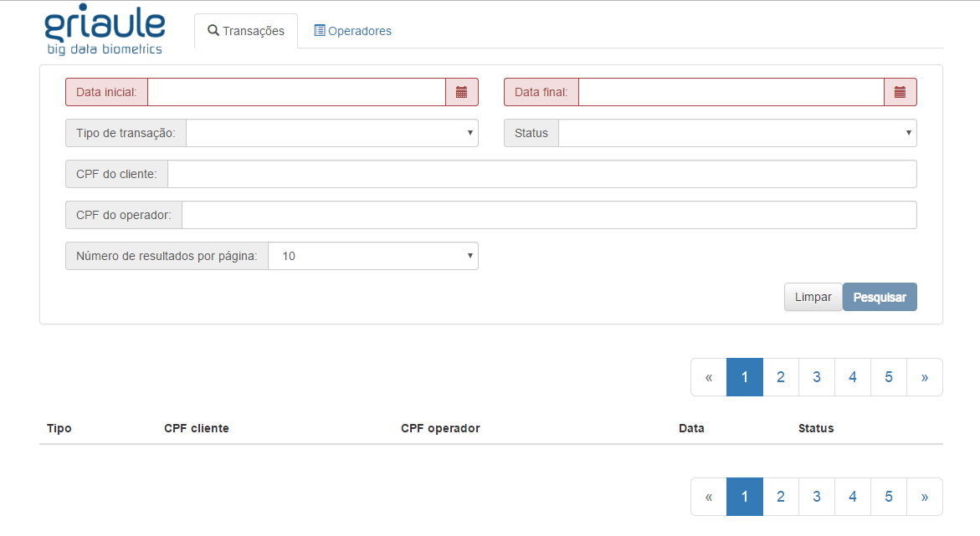Viewport: 980px width, 536px height.
Task: Click the Data final field label
Action: point(541,93)
